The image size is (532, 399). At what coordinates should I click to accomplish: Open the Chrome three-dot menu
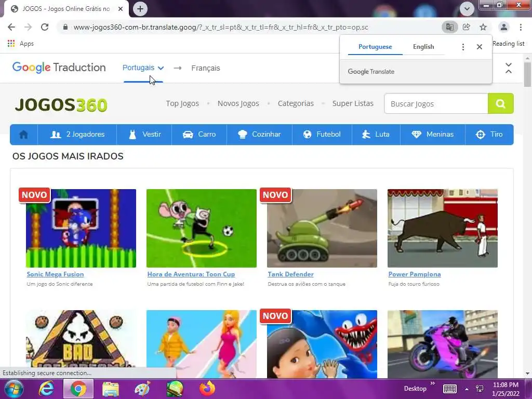(521, 27)
